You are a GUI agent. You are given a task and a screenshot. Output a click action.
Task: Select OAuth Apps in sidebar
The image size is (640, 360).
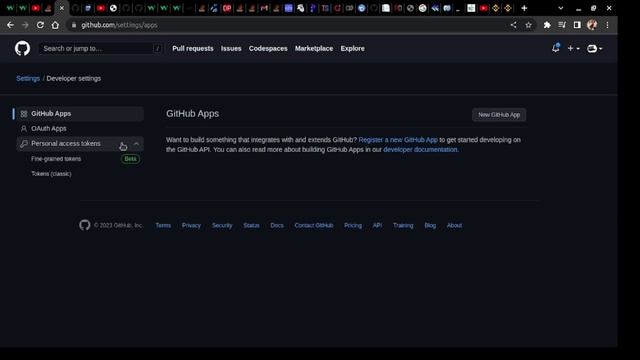coord(80,129)
